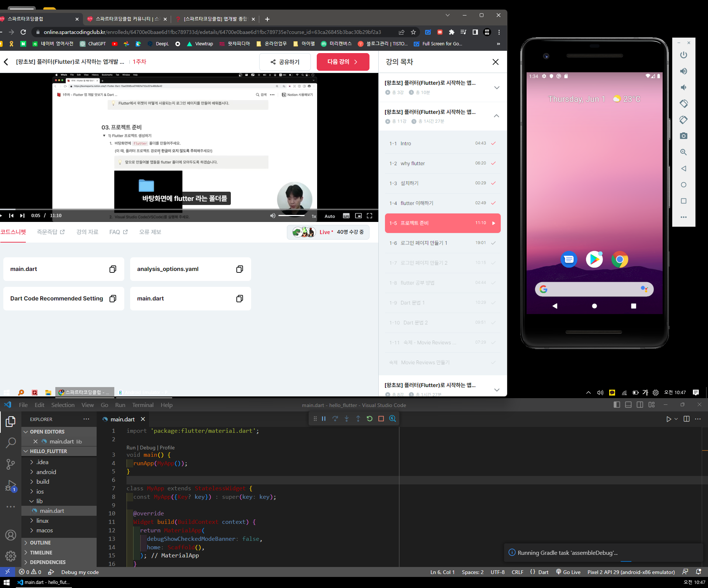Open emulator extended controls (three dots)

684,217
